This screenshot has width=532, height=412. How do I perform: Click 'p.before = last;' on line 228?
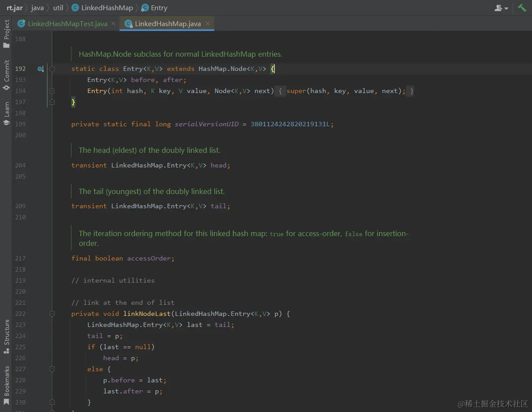135,380
